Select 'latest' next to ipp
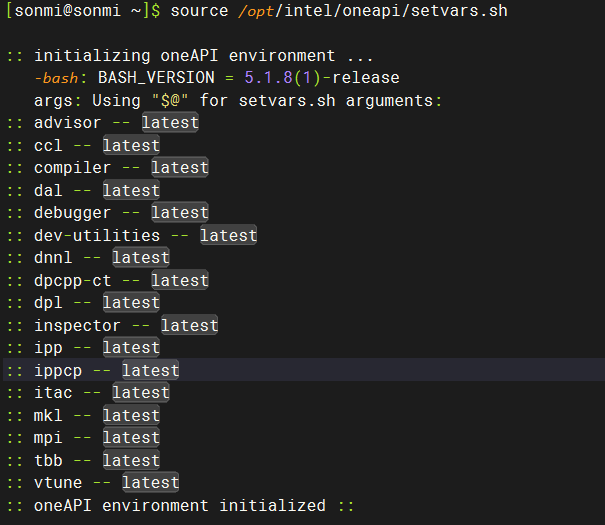This screenshot has width=605, height=525. tap(131, 348)
